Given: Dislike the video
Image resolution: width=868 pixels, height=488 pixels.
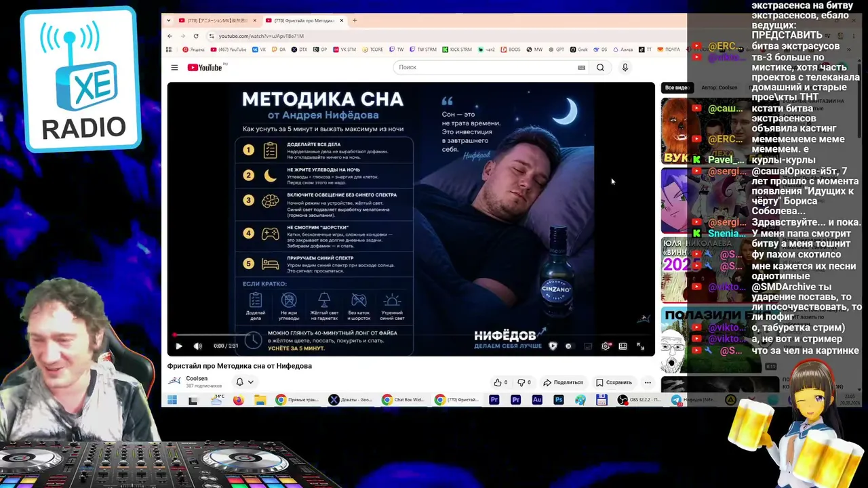Looking at the screenshot, I should click(x=524, y=382).
